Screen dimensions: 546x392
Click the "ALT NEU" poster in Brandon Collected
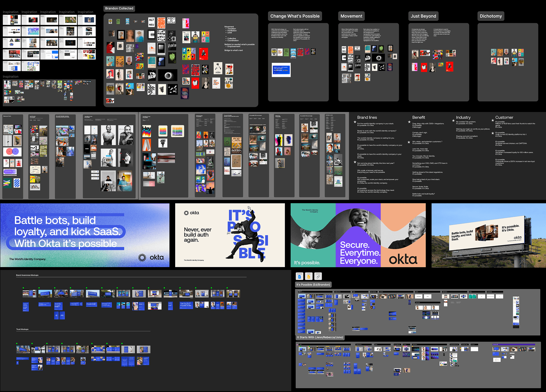(151, 22)
